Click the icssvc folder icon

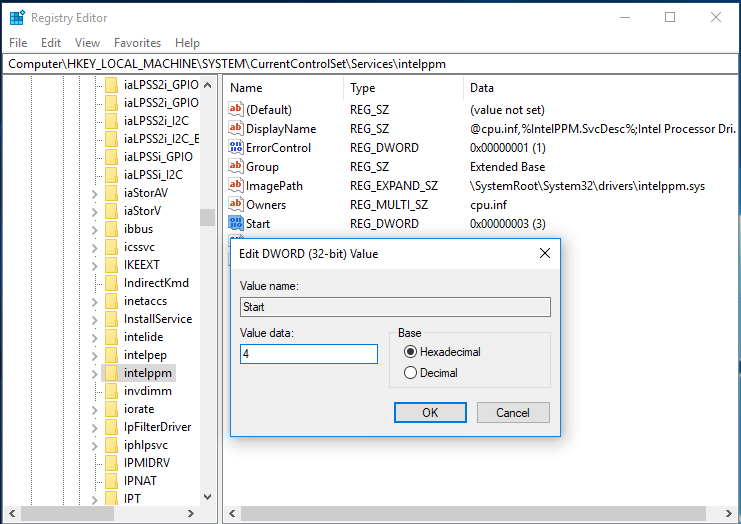tap(112, 247)
